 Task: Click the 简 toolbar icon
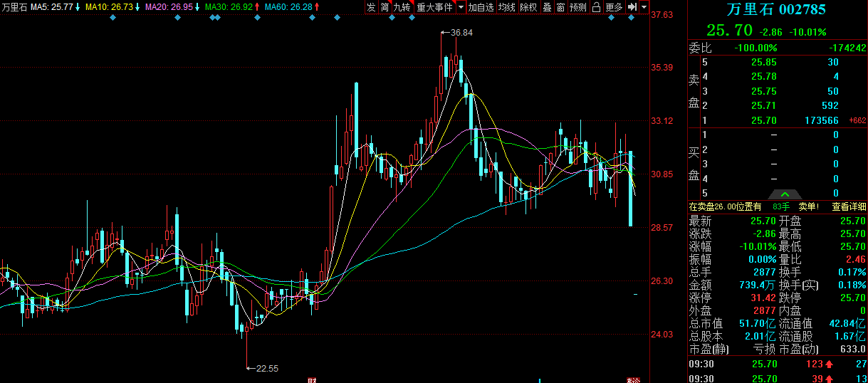(385, 7)
